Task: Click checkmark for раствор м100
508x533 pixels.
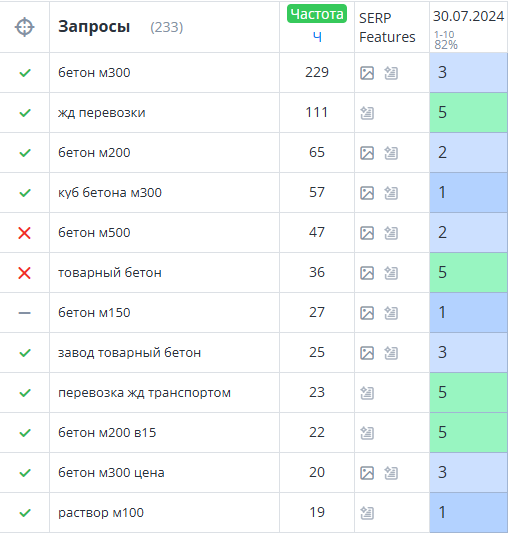Action: coord(25,513)
